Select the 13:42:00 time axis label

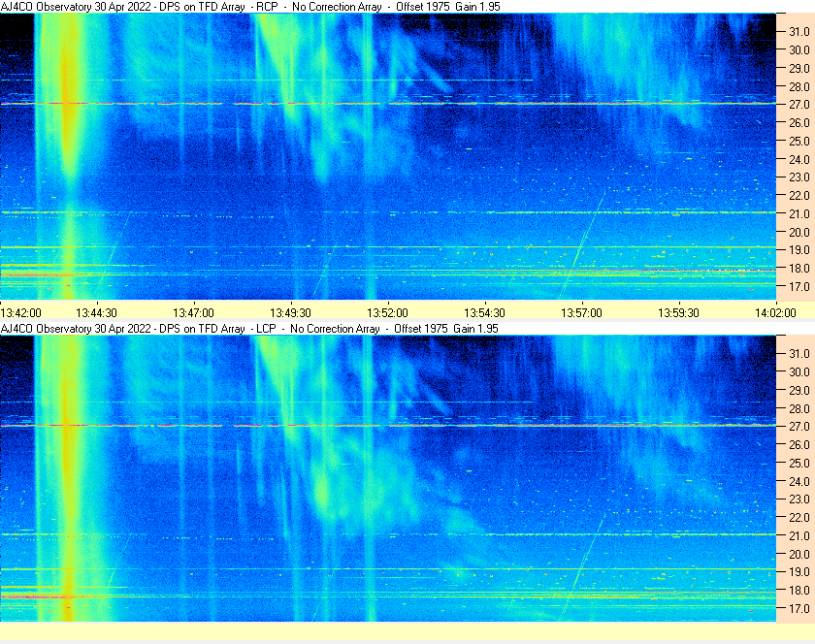tap(20, 313)
